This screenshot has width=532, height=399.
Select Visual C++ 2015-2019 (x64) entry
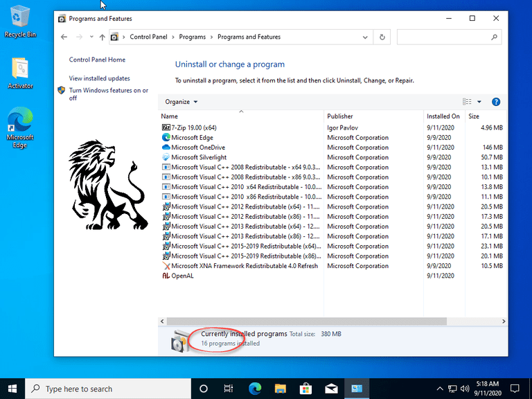click(x=246, y=246)
